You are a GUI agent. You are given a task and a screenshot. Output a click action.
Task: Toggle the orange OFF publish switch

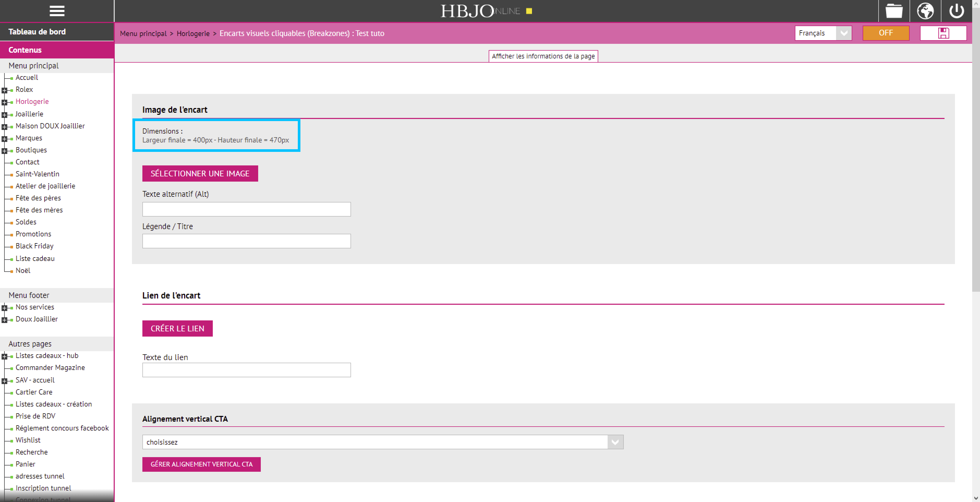[x=885, y=33]
